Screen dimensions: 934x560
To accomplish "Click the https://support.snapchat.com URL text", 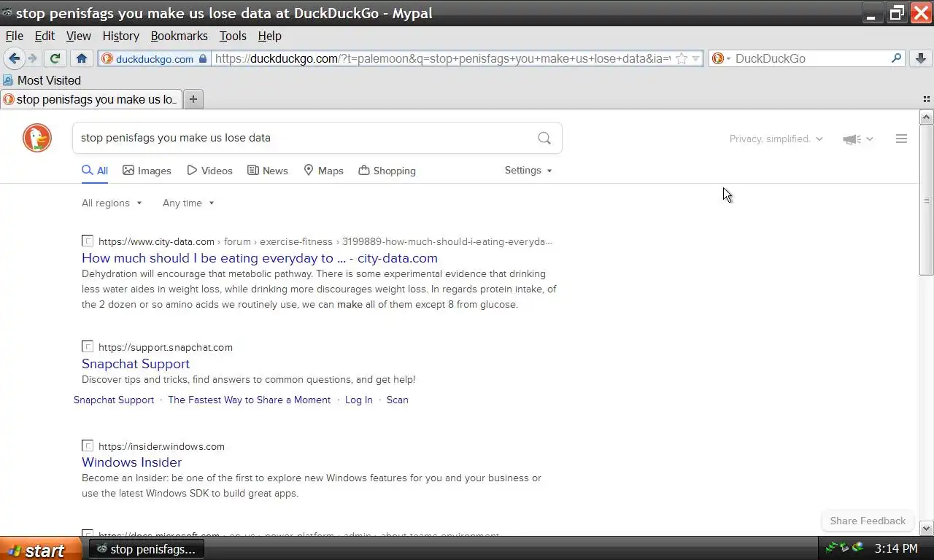I will (x=166, y=347).
